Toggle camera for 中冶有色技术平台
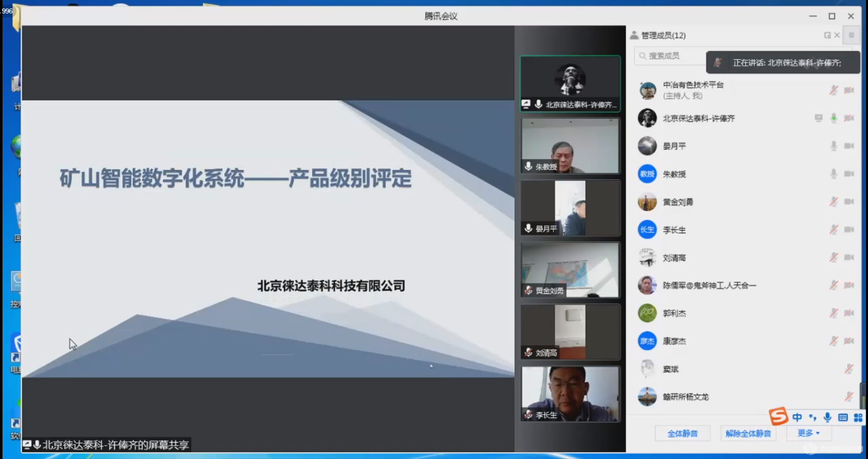The image size is (868, 459). [x=849, y=90]
